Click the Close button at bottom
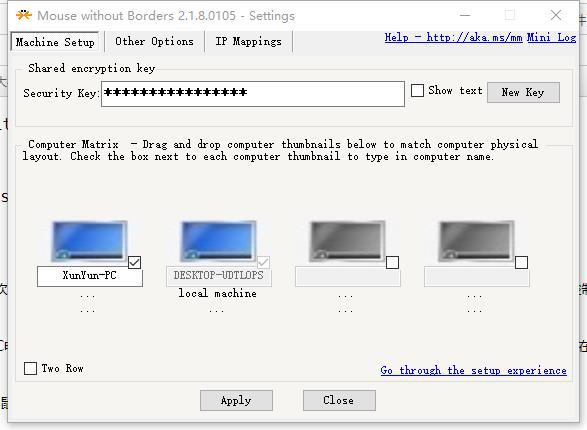The image size is (587, 430). (339, 400)
